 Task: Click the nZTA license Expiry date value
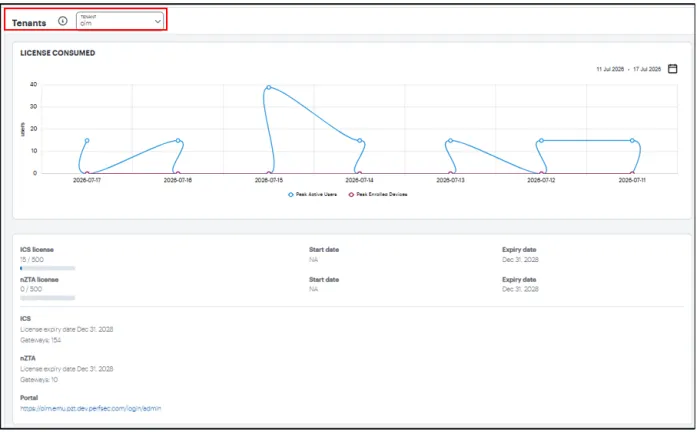pos(521,289)
